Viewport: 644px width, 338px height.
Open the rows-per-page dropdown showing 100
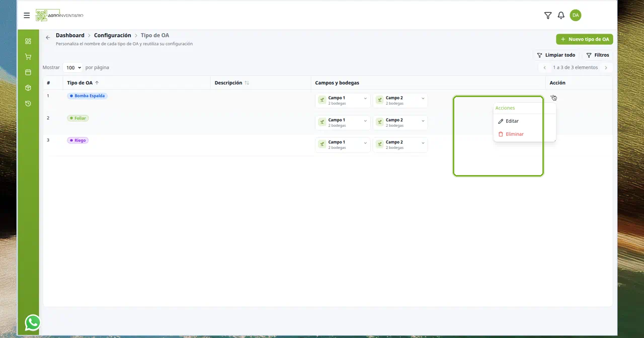click(x=73, y=67)
